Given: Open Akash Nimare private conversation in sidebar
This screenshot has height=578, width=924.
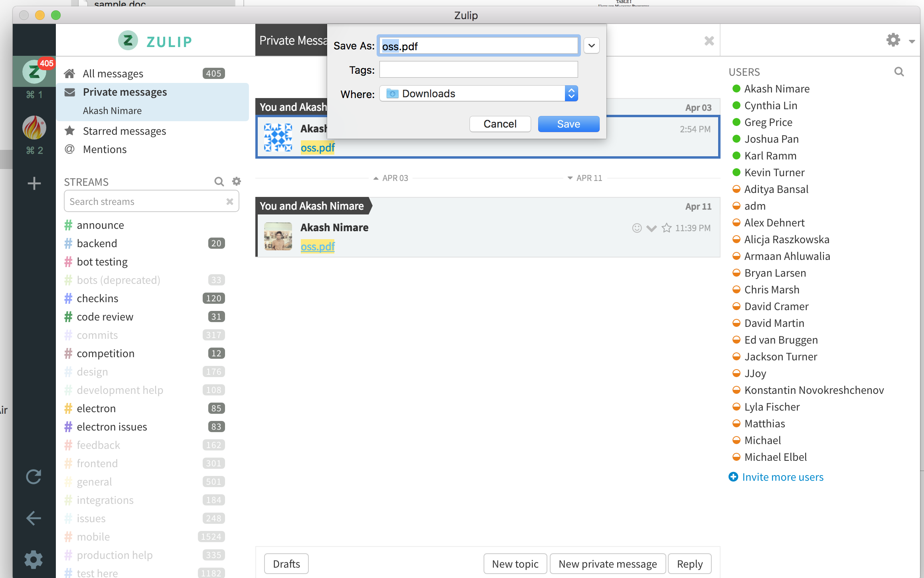Looking at the screenshot, I should [x=112, y=110].
